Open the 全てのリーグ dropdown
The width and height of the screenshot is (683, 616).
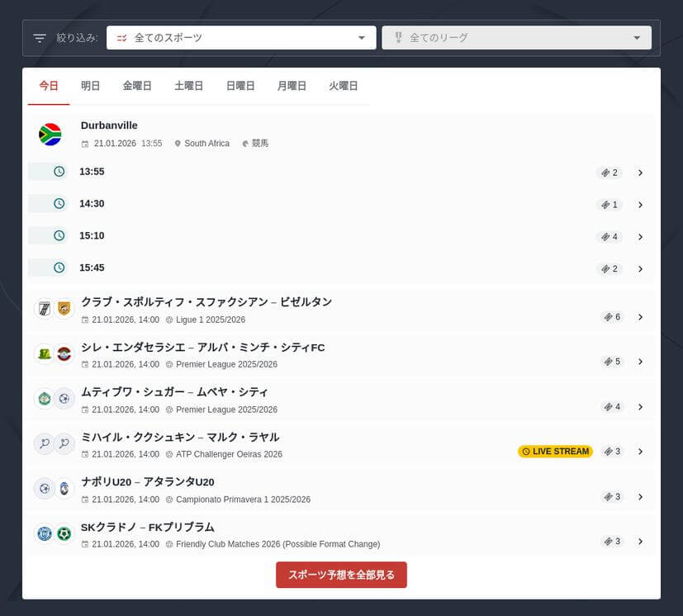(x=516, y=37)
